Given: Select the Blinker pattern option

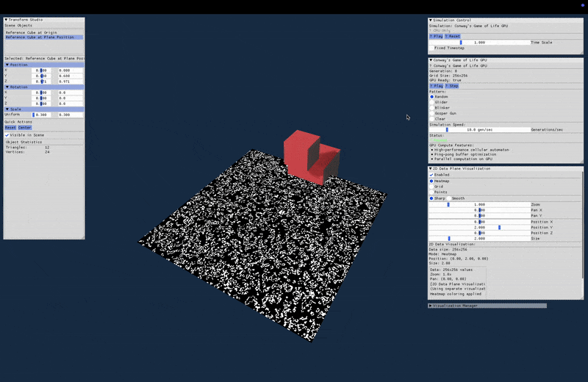Looking at the screenshot, I should click(432, 108).
